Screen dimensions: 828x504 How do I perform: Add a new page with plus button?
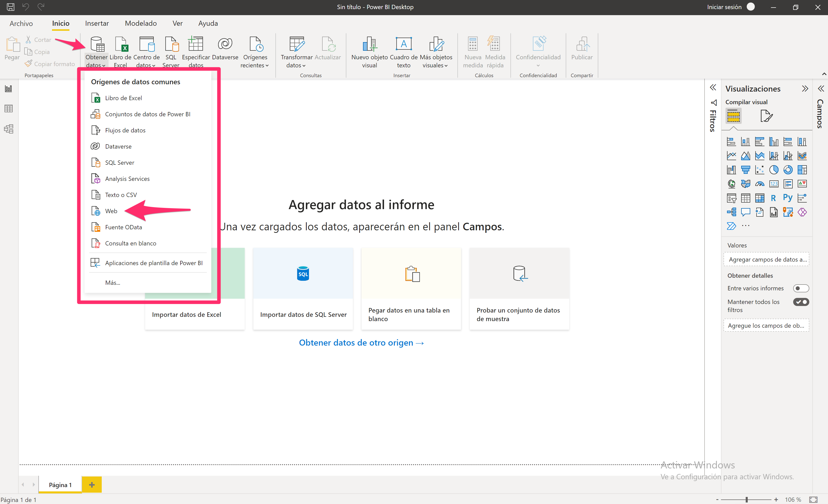point(91,485)
